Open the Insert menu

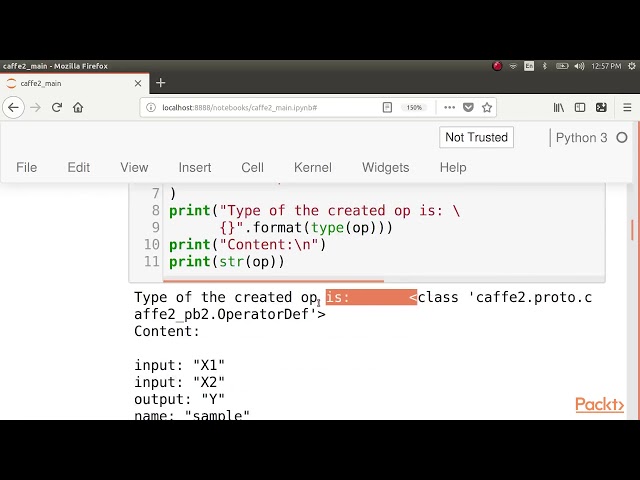pyautogui.click(x=195, y=167)
